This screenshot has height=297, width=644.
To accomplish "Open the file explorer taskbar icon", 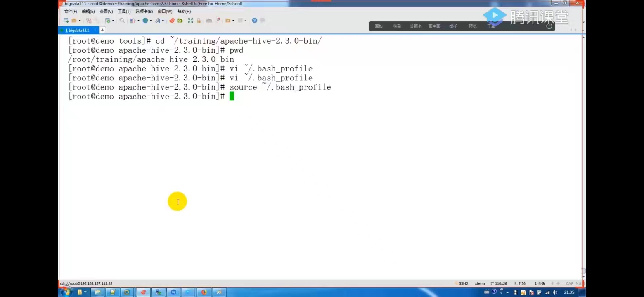I will tap(97, 292).
